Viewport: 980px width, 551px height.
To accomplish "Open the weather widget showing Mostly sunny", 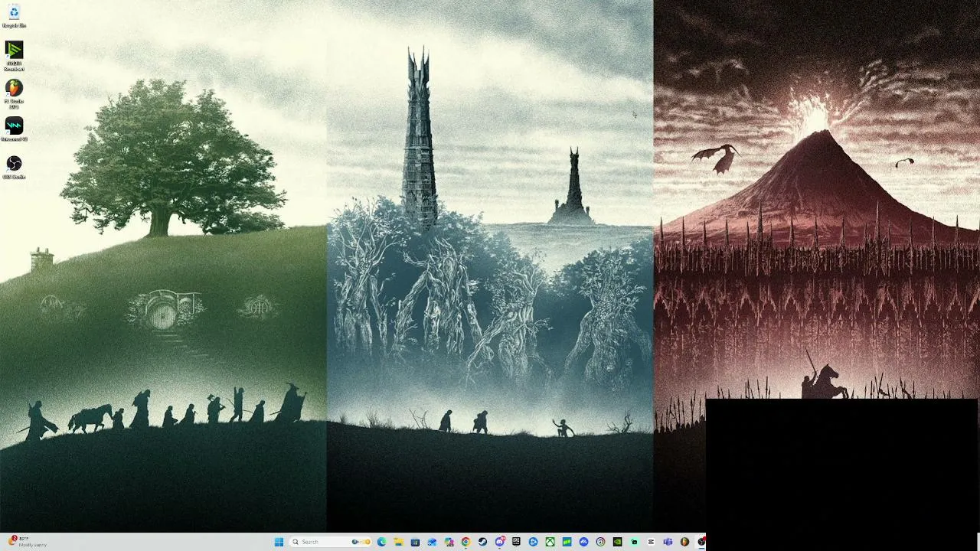I will point(29,542).
